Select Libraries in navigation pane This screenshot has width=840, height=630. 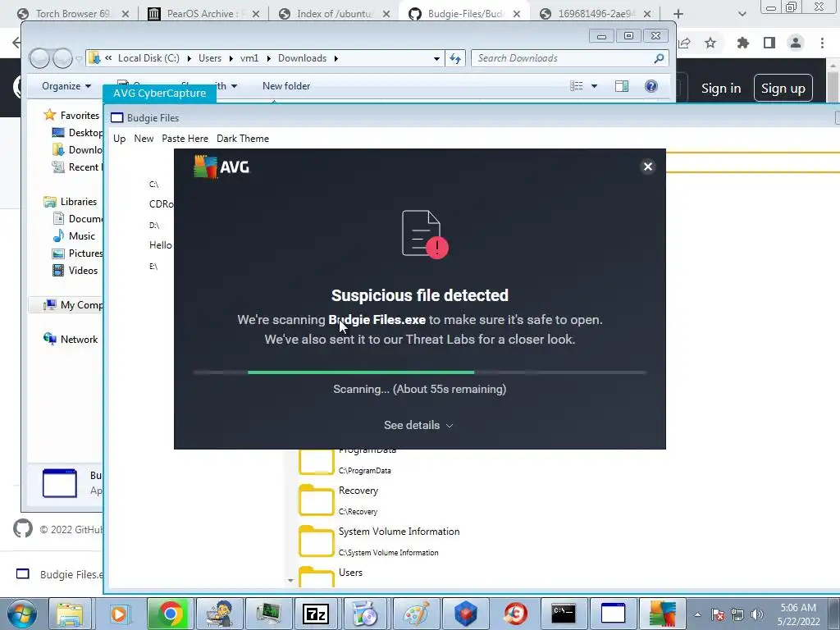pos(78,202)
